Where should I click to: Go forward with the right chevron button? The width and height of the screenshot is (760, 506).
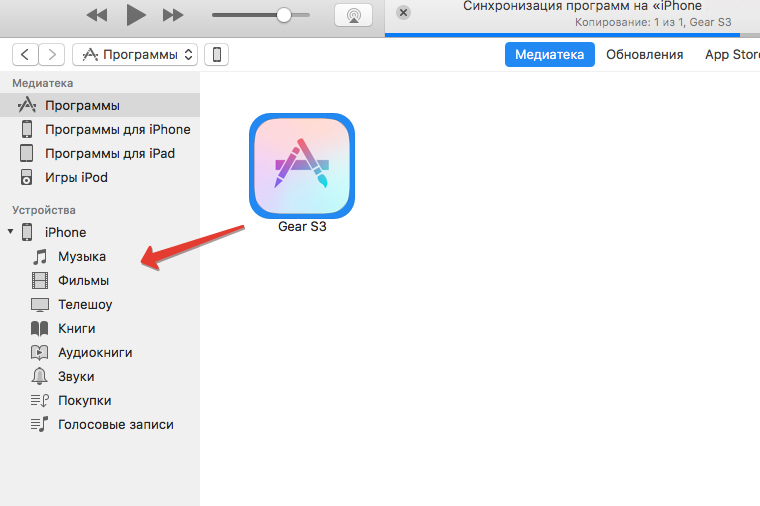click(51, 55)
